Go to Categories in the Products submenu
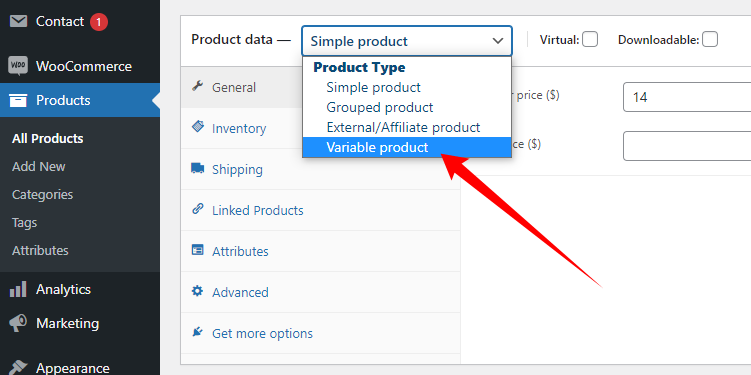 point(43,195)
